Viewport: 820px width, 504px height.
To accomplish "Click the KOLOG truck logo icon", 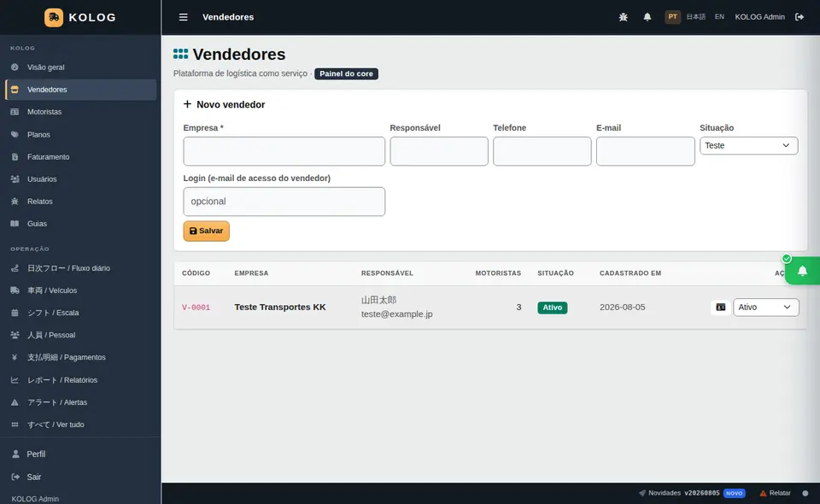I will pyautogui.click(x=54, y=17).
